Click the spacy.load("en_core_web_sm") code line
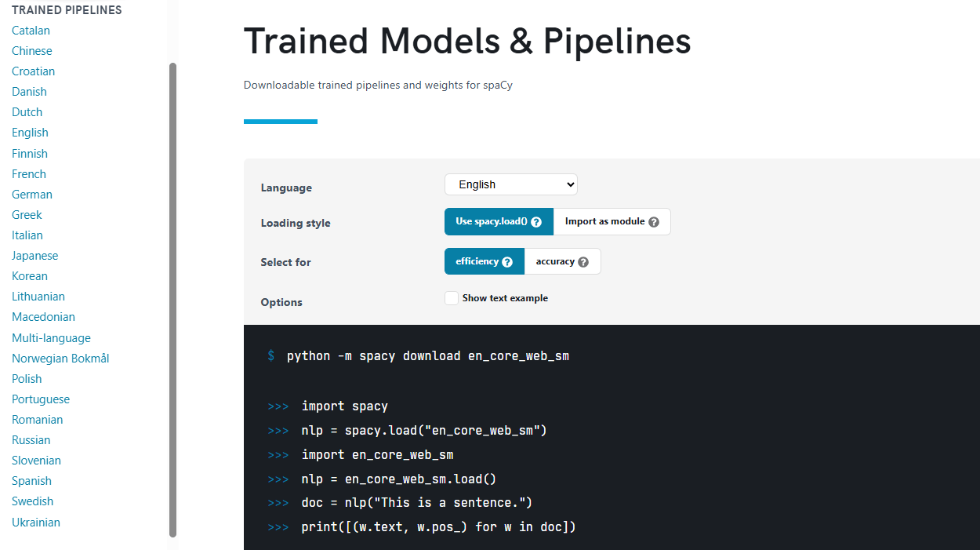 tap(424, 431)
